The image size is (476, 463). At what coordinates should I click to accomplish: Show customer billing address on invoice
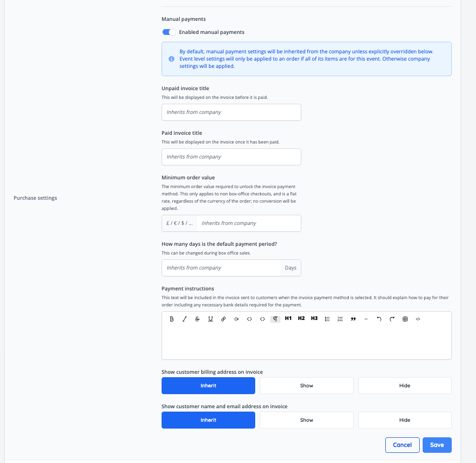click(306, 385)
